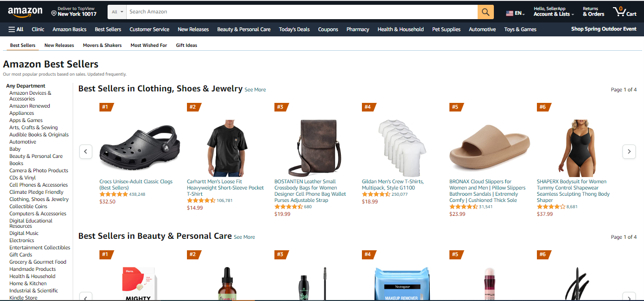Click star rating of Gildan T-Shirts

[x=376, y=194]
